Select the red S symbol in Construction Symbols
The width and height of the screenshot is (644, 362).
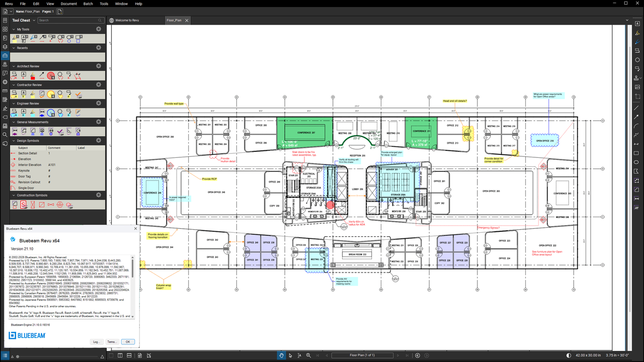point(23,205)
